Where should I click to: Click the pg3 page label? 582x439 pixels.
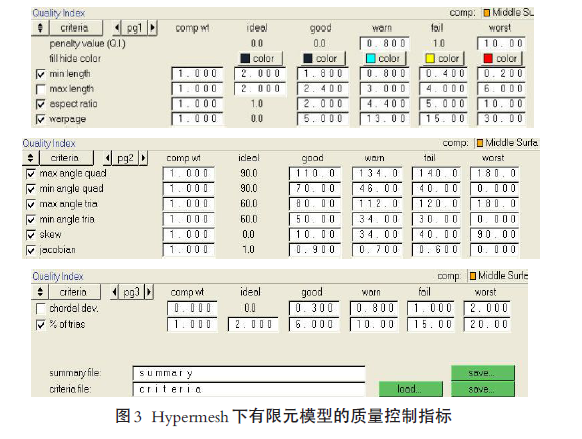(132, 292)
